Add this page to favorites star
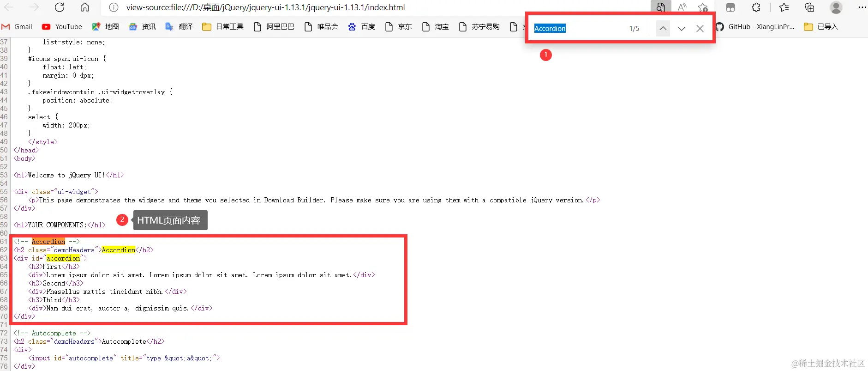This screenshot has width=868, height=371. (x=703, y=7)
